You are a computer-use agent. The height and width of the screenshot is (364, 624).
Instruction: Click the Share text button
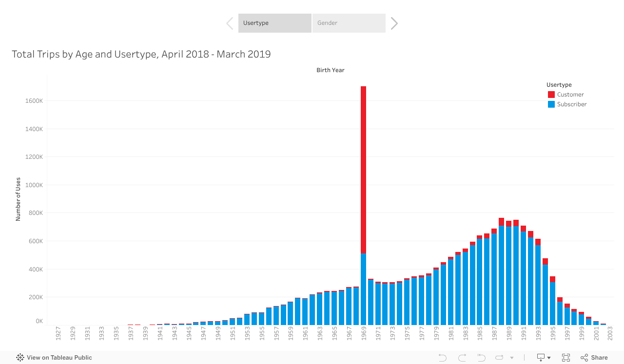(x=599, y=358)
